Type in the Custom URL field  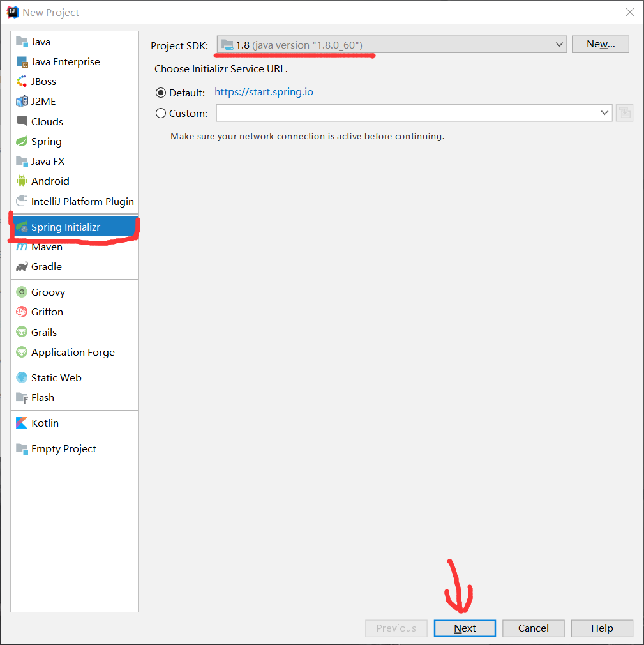[408, 113]
